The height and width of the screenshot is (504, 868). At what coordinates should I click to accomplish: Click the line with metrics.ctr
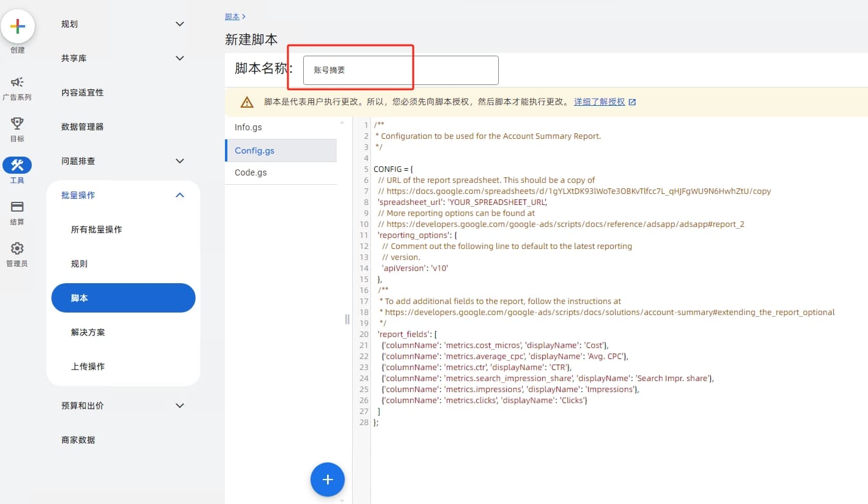pos(476,367)
